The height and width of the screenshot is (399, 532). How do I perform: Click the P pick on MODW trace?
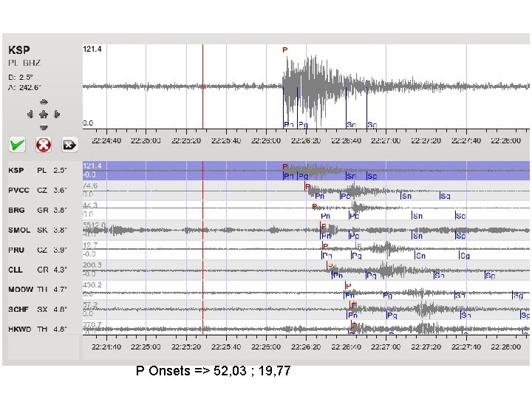[x=348, y=286]
